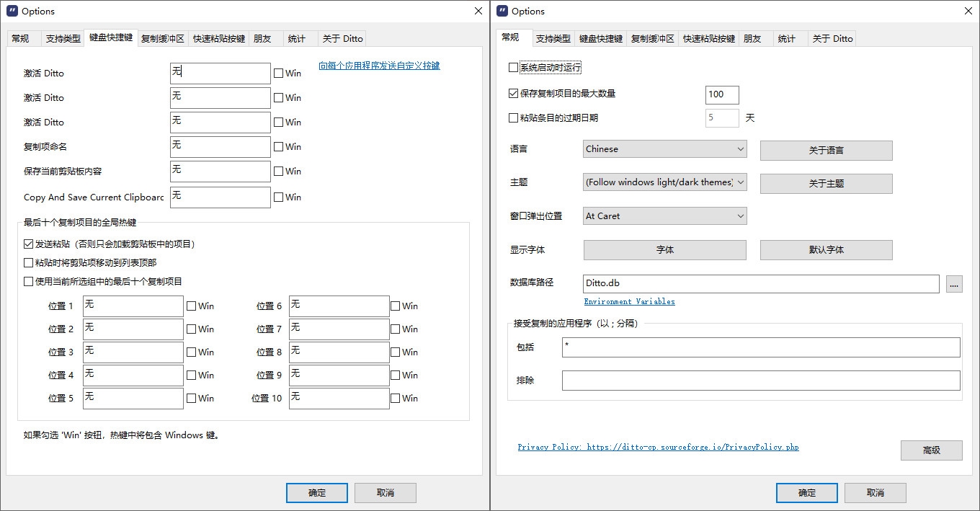Screen dimensions: 980x511
Task: Open the Privacy Policy link
Action: 658,448
